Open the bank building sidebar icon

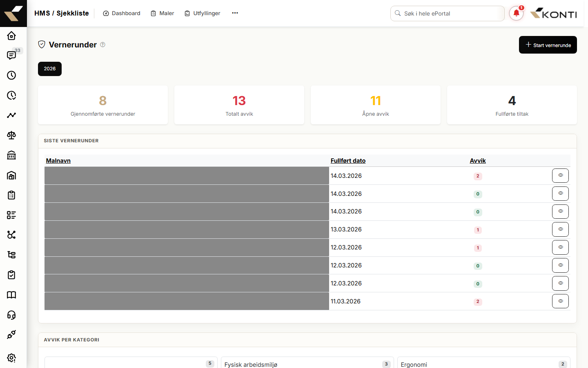(11, 155)
